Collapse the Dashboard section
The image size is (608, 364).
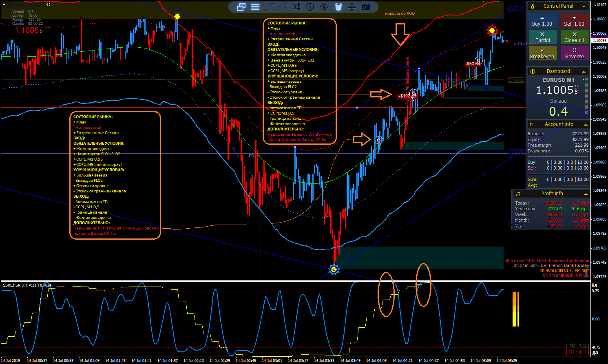pyautogui.click(x=584, y=72)
